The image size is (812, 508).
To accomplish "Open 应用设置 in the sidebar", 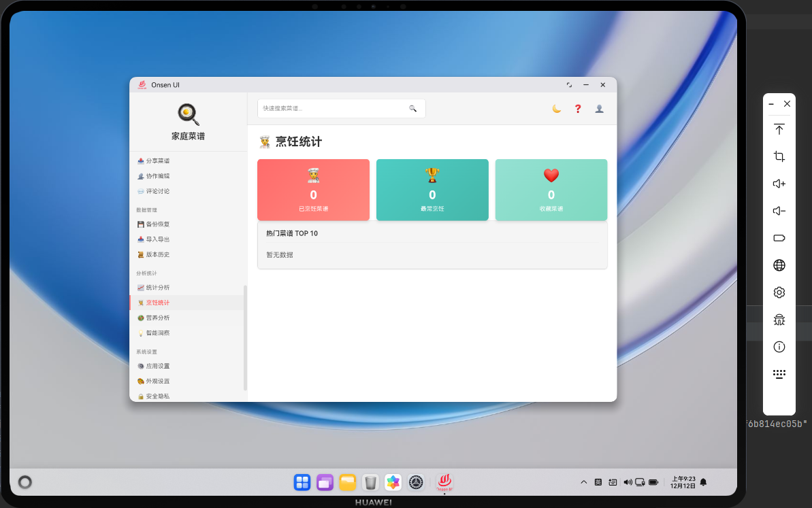I will [186, 366].
